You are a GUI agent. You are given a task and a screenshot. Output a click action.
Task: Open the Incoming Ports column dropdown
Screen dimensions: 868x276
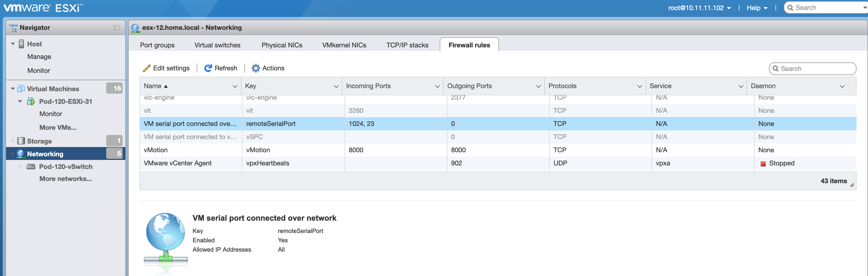437,86
